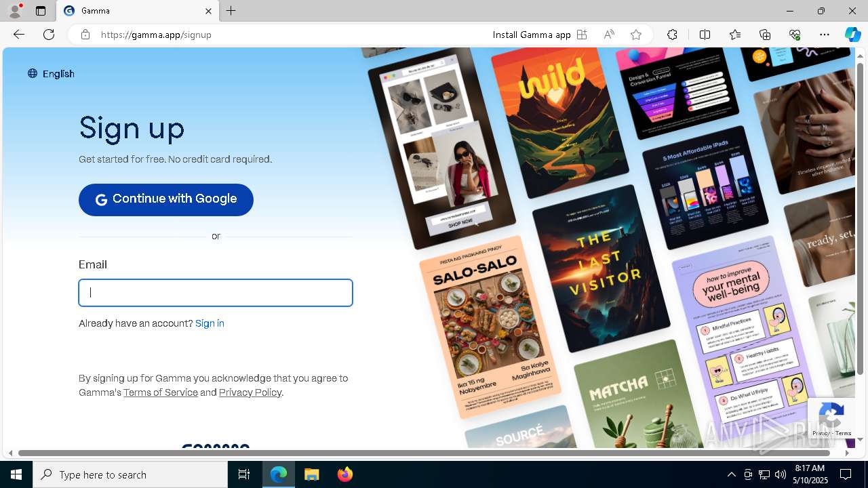This screenshot has width=868, height=488.
Task: Open File Explorer from the taskbar
Action: [311, 474]
